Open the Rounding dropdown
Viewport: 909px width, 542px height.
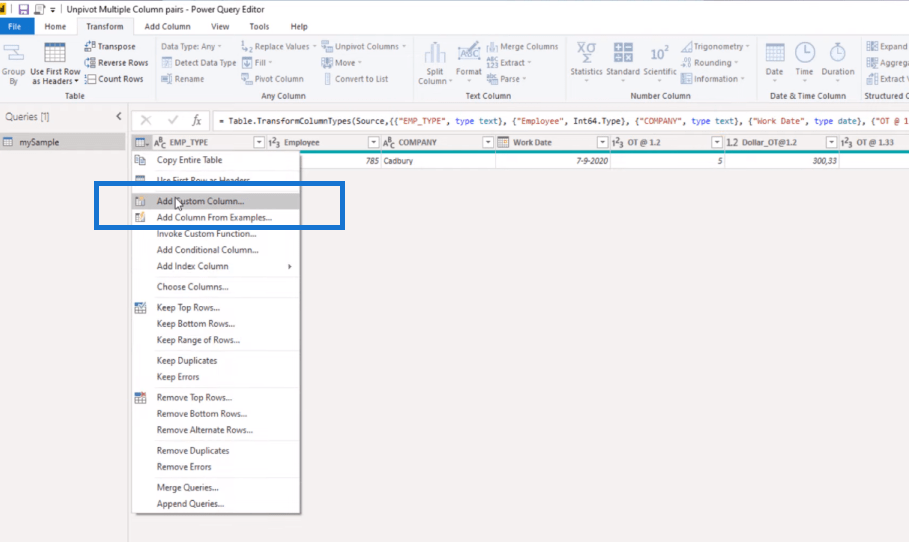(710, 63)
